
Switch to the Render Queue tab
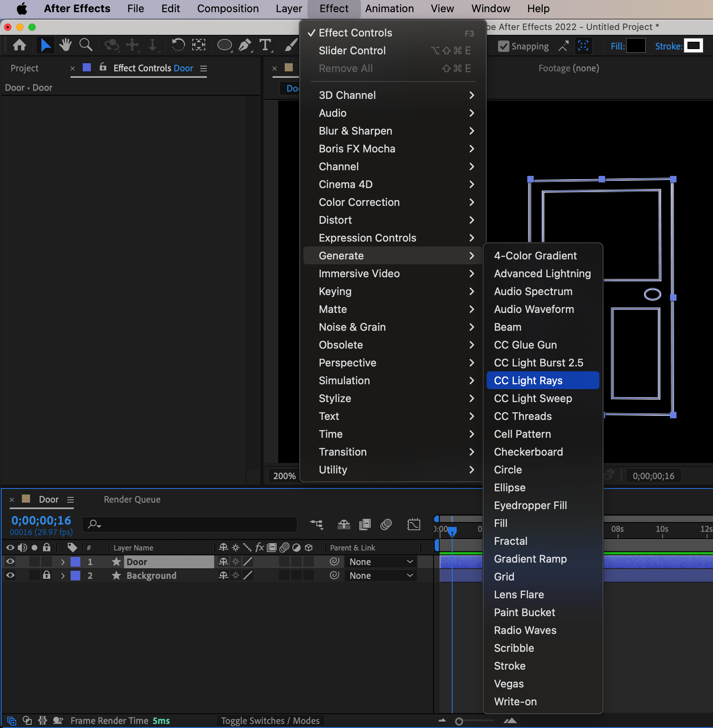[x=132, y=499]
